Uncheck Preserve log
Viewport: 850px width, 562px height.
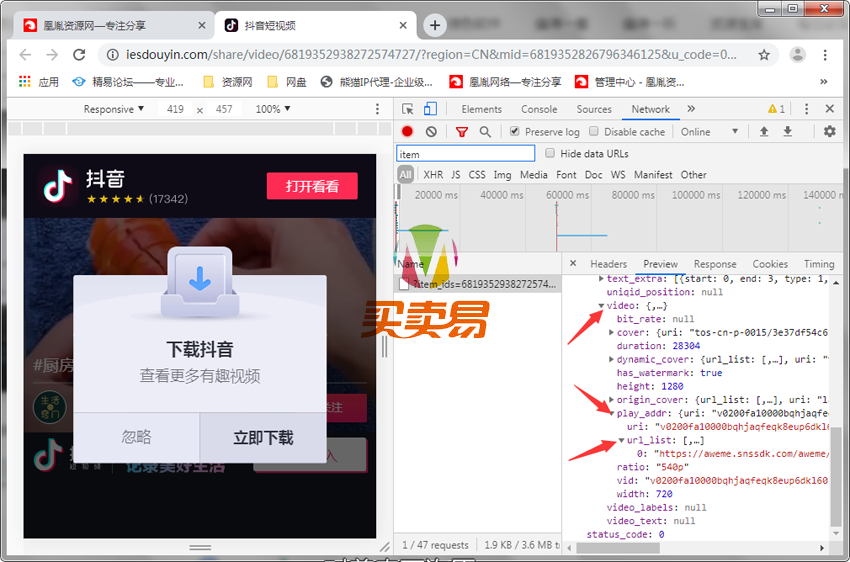tap(515, 131)
